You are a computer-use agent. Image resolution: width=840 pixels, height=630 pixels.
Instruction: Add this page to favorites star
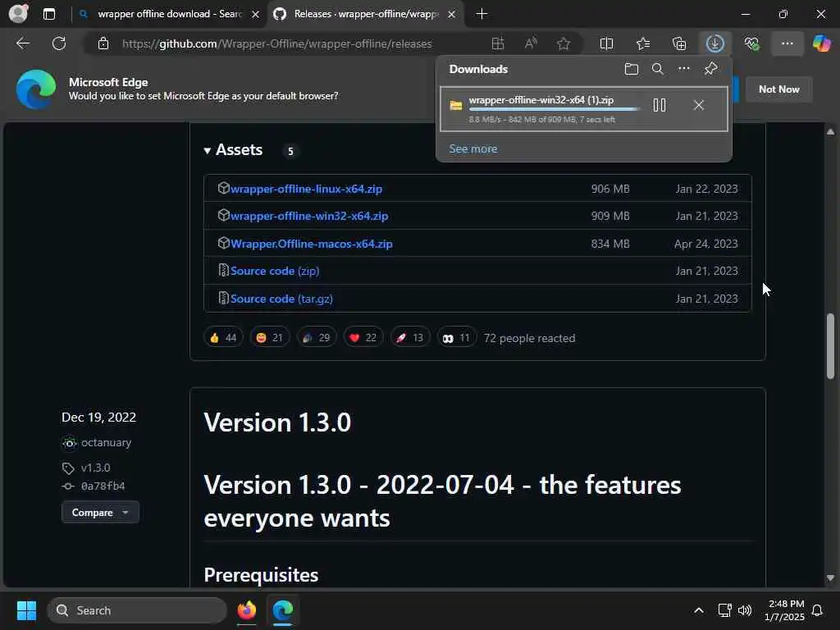[563, 43]
